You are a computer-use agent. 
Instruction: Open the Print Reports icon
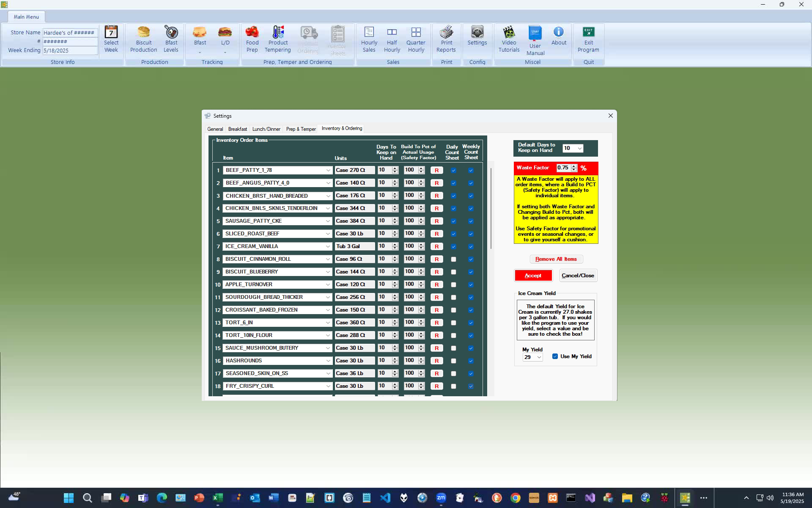[x=446, y=39]
